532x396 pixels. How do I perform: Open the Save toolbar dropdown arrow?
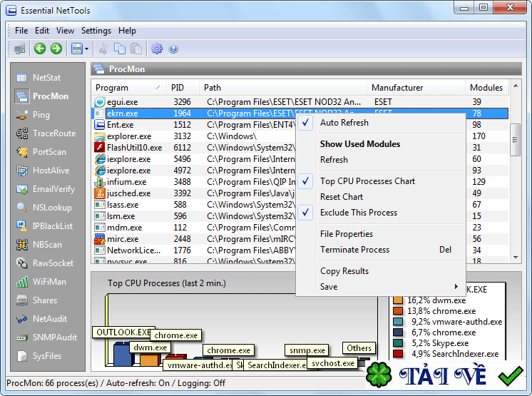87,49
